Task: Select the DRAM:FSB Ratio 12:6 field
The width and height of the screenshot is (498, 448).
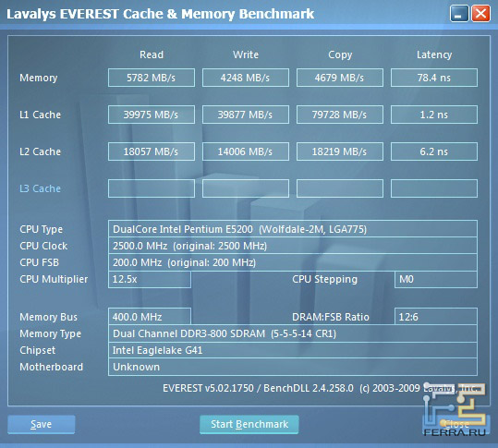Action: click(x=436, y=317)
